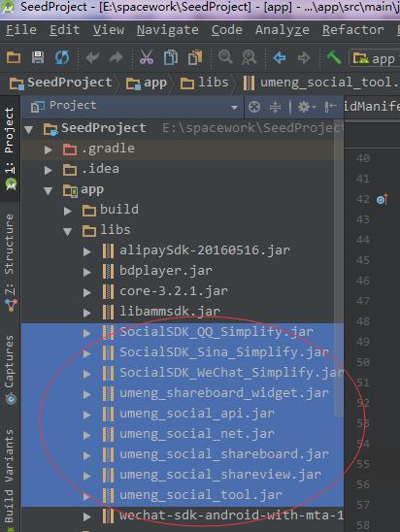Collapse the libs folder tree node
The width and height of the screenshot is (400, 532).
pyautogui.click(x=67, y=231)
